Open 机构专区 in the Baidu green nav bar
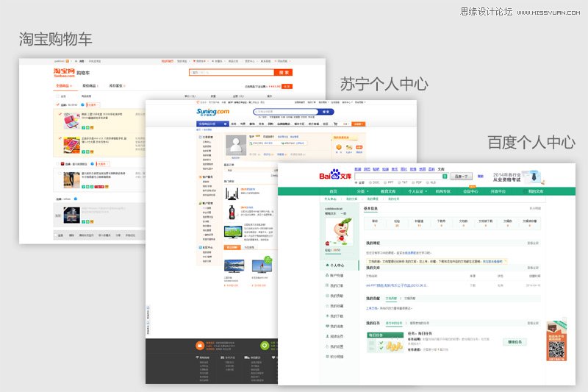The height and width of the screenshot is (392, 588). 443,191
